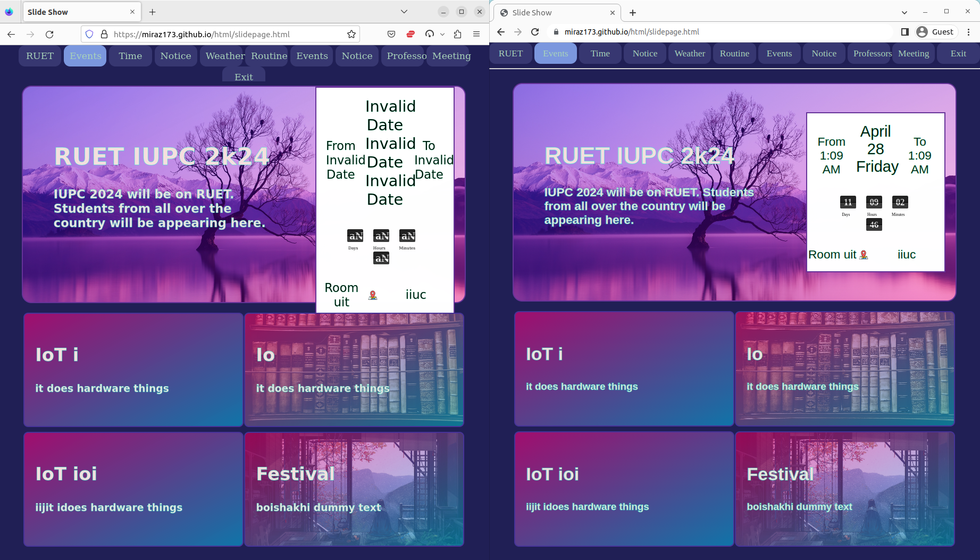Select the Meeting tab in the Firefox page

coord(449,56)
